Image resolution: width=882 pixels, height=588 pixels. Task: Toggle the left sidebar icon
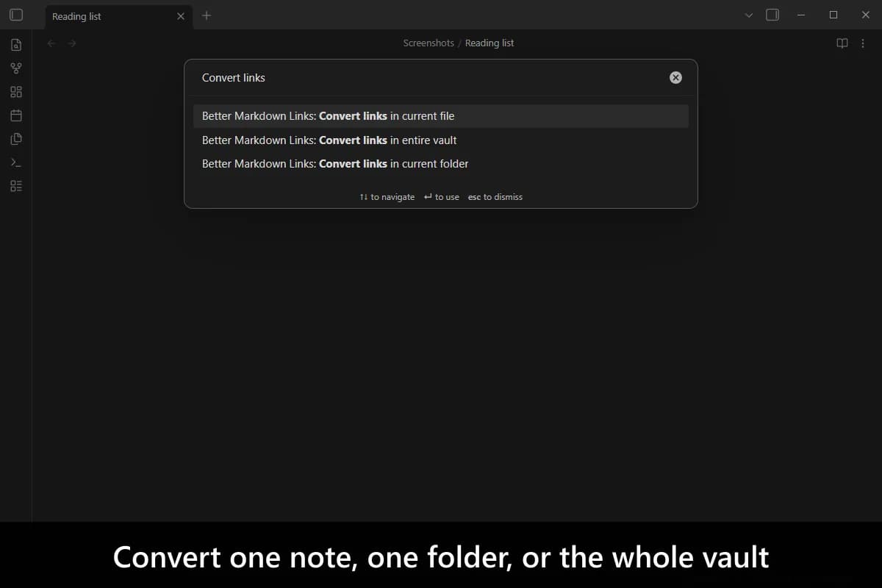pos(16,15)
